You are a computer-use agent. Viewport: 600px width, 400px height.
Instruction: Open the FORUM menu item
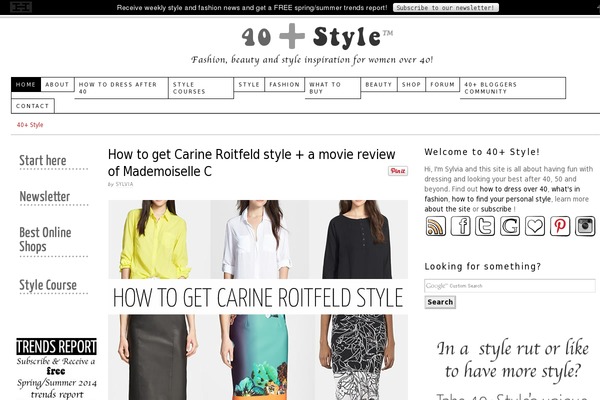point(442,84)
